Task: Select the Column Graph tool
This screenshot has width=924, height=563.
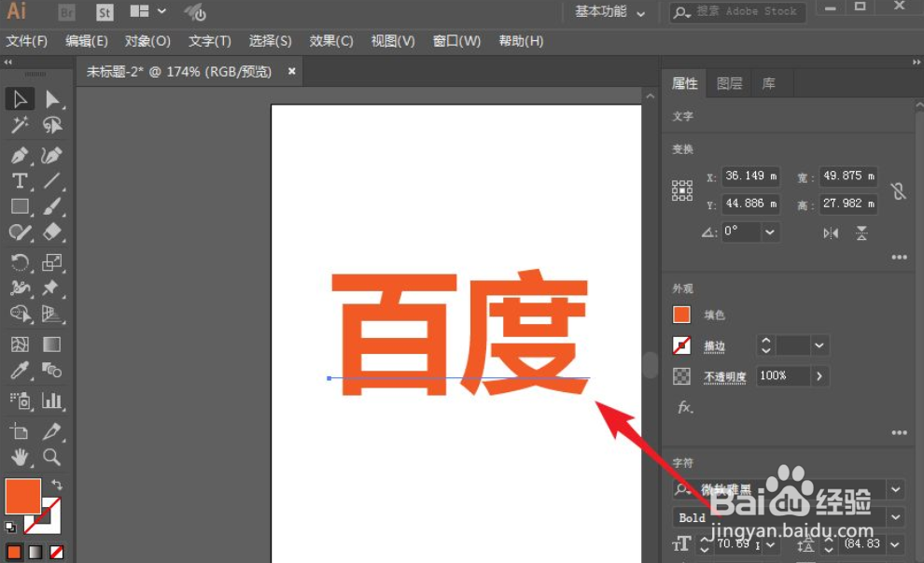Action: [52, 401]
